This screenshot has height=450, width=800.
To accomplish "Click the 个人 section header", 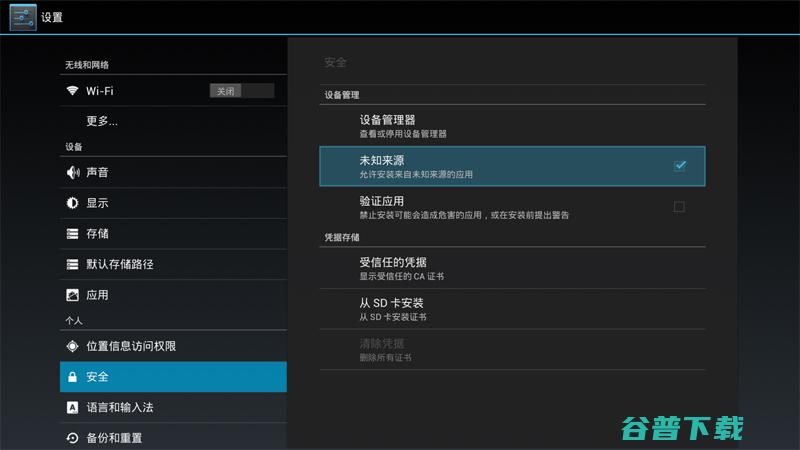I will pyautogui.click(x=74, y=320).
